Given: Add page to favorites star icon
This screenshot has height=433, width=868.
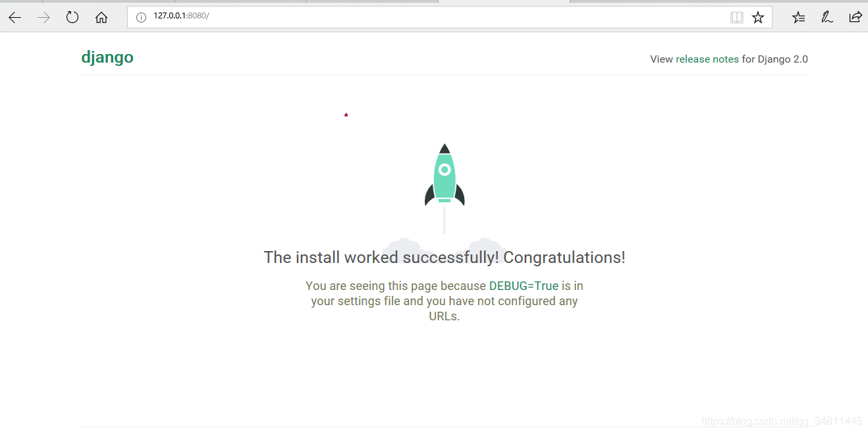Looking at the screenshot, I should pyautogui.click(x=758, y=18).
